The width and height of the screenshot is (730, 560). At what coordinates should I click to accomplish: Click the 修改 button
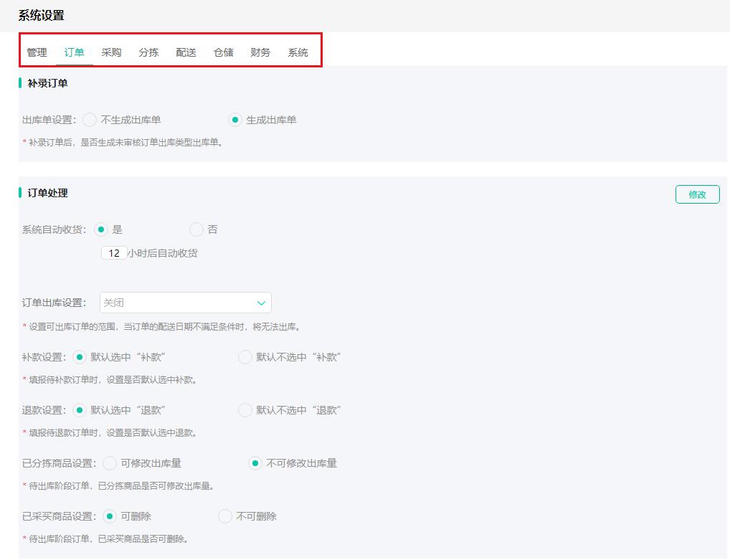coord(696,194)
